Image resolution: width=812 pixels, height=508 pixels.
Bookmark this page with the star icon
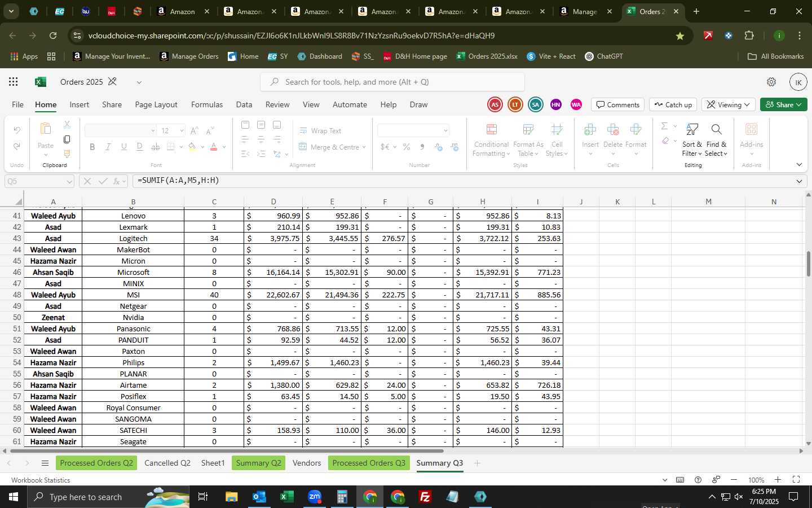[680, 36]
